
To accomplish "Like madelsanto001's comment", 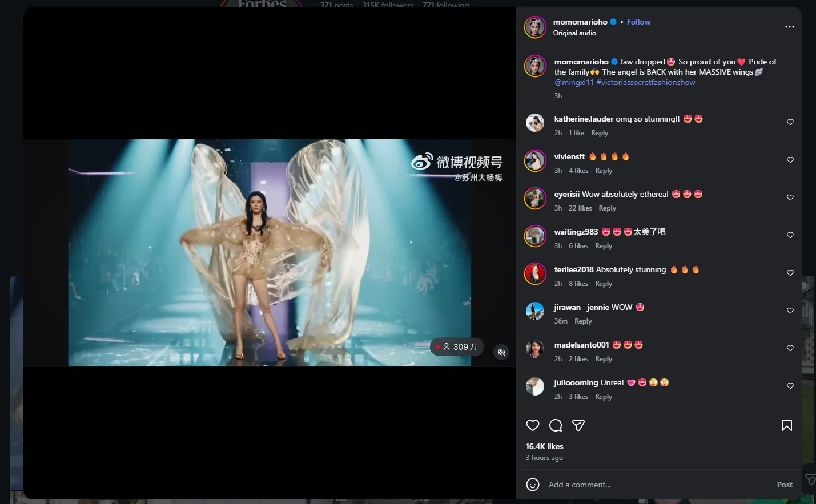I will (790, 348).
